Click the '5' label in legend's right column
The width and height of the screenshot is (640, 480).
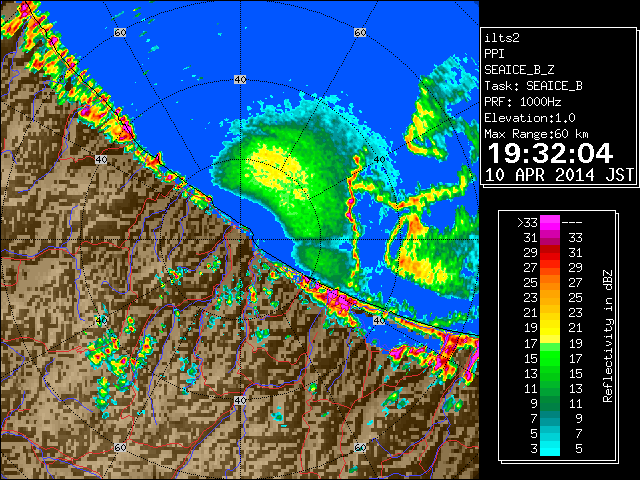tap(579, 449)
